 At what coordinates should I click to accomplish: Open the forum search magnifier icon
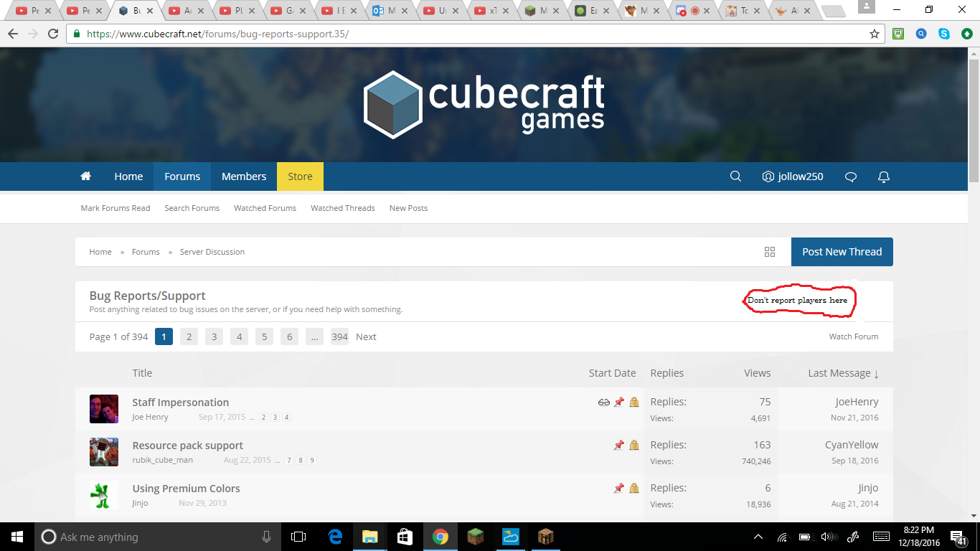(735, 176)
